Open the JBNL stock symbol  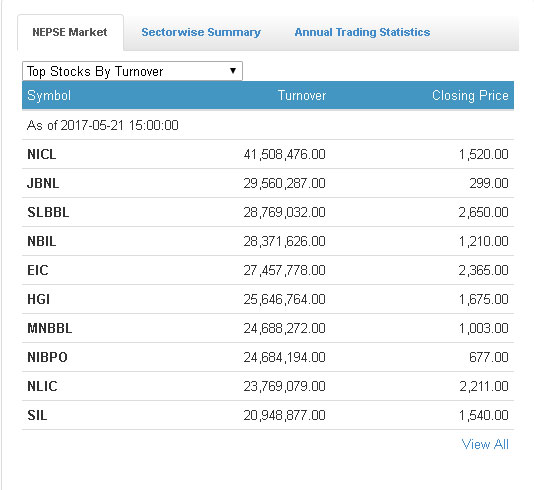coord(43,183)
